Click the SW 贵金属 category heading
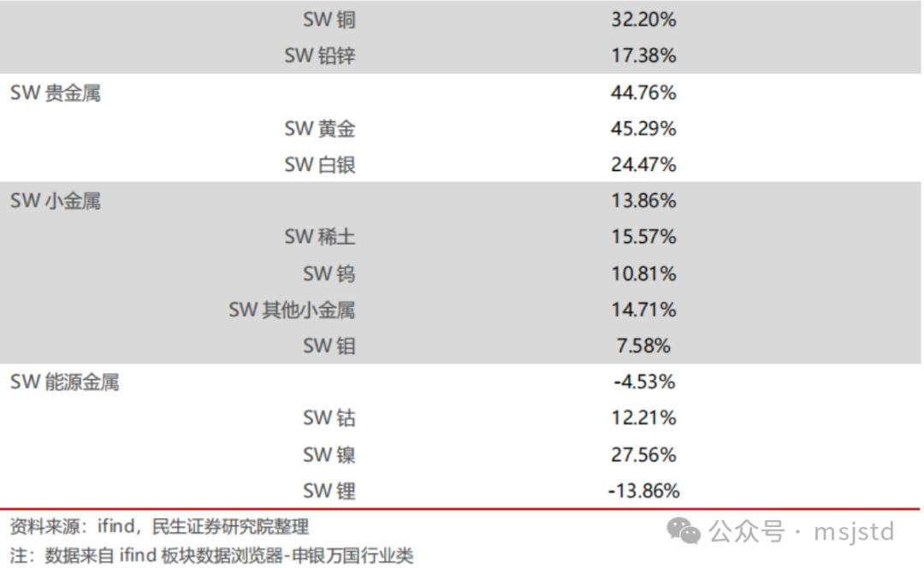The width and height of the screenshot is (924, 568). click(56, 92)
